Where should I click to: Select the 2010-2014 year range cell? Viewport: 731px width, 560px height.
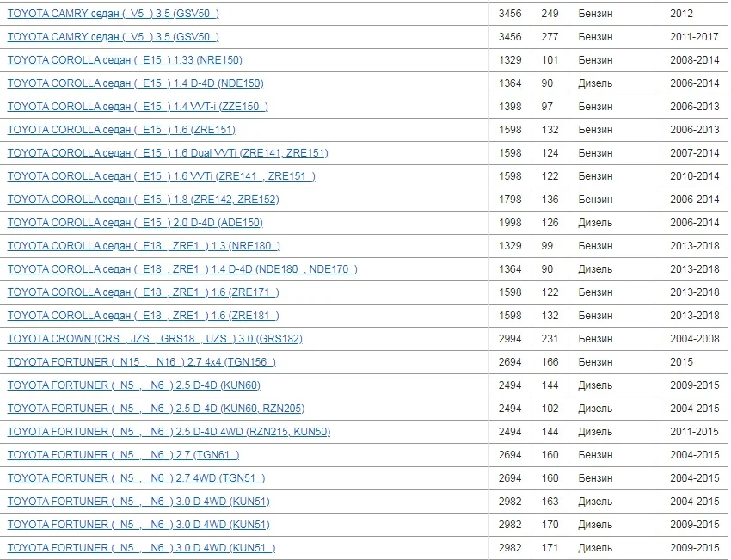click(x=695, y=176)
